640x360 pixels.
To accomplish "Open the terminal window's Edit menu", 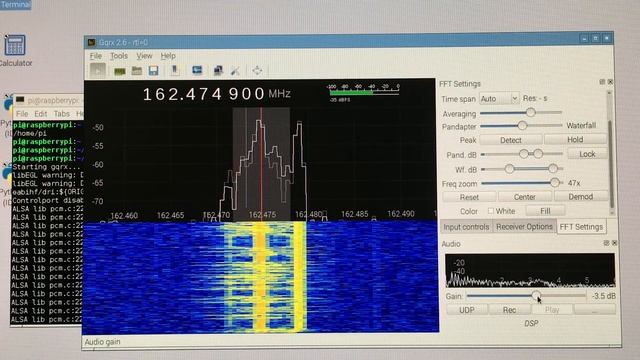I will tap(40, 113).
